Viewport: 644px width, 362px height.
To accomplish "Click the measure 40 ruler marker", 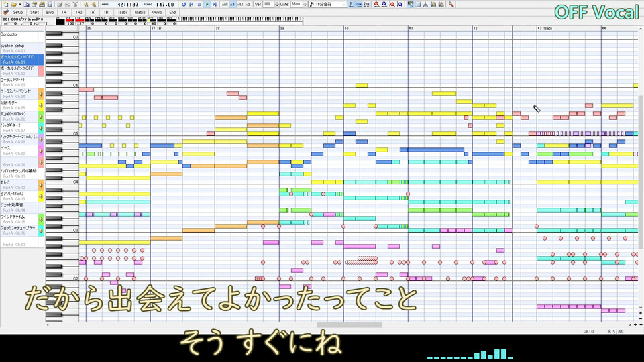I will pos(346,28).
